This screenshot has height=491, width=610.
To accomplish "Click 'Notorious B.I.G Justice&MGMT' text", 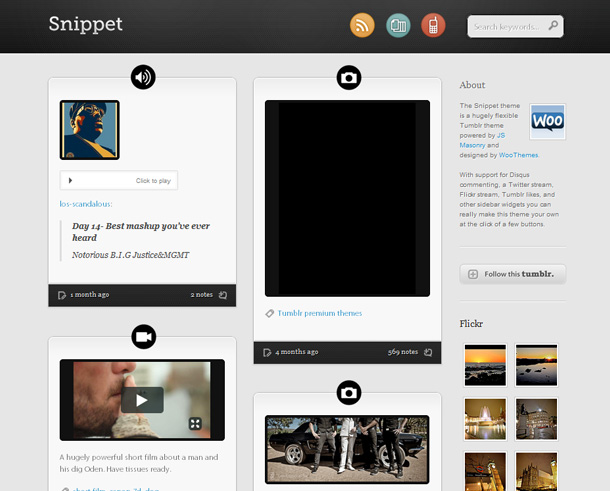I will pyautogui.click(x=130, y=255).
